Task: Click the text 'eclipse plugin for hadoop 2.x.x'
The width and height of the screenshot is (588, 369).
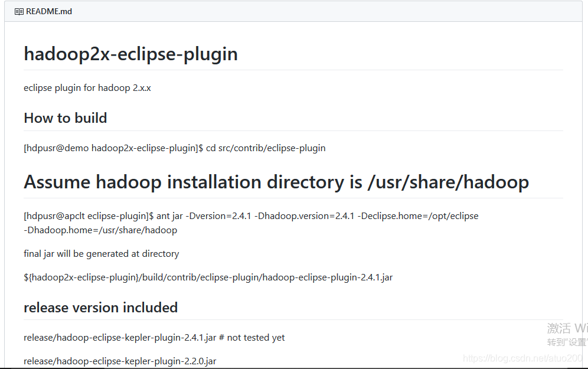Action: (x=87, y=88)
